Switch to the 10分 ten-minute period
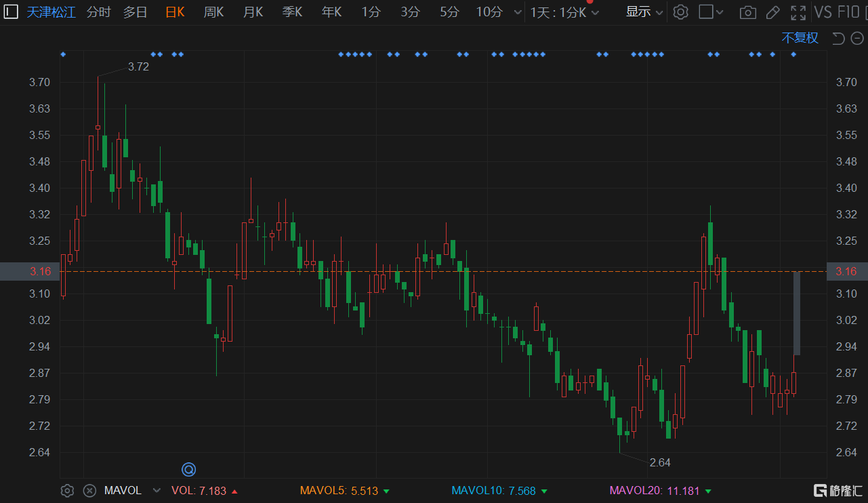 tap(489, 12)
